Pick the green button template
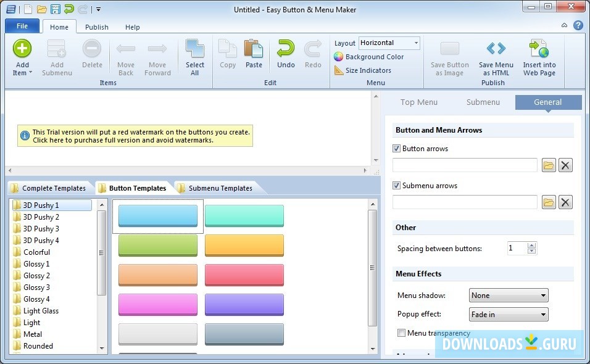590x364 pixels. (x=157, y=246)
